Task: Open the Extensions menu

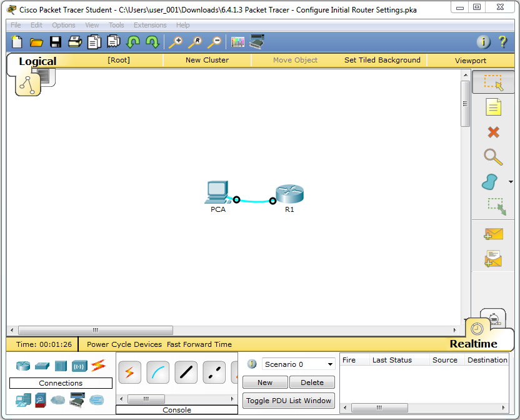Action: [150, 25]
